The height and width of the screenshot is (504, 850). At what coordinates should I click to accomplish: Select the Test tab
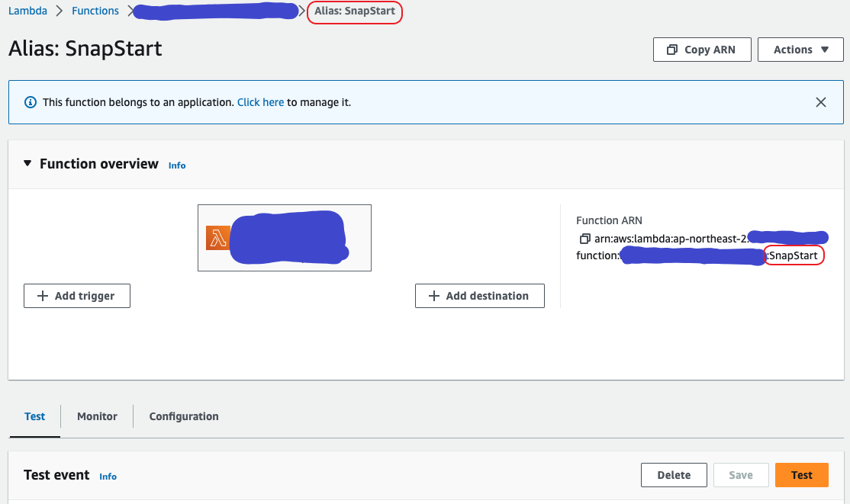[x=34, y=416]
